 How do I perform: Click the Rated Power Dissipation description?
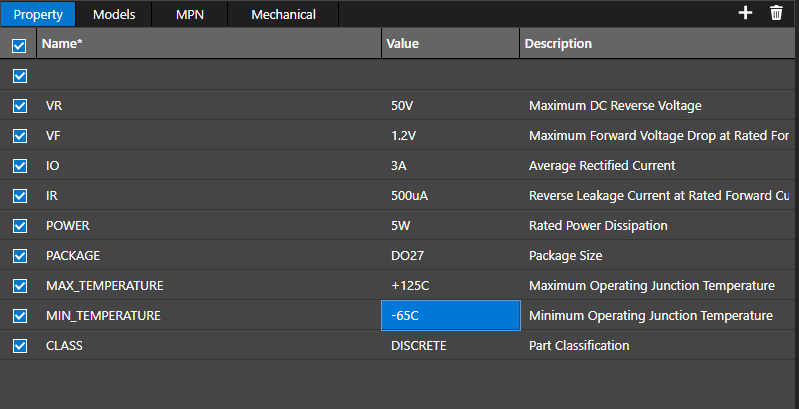tap(597, 226)
